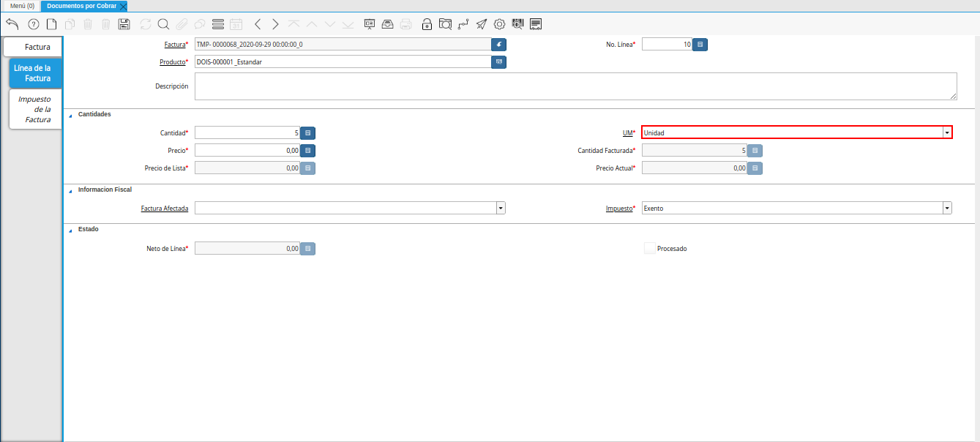The width and height of the screenshot is (980, 442).
Task: Click the Save floppy disk icon
Action: point(124,24)
